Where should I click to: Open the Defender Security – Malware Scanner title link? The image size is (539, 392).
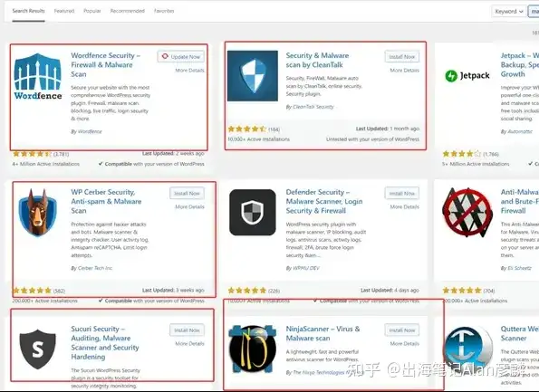pyautogui.click(x=324, y=201)
